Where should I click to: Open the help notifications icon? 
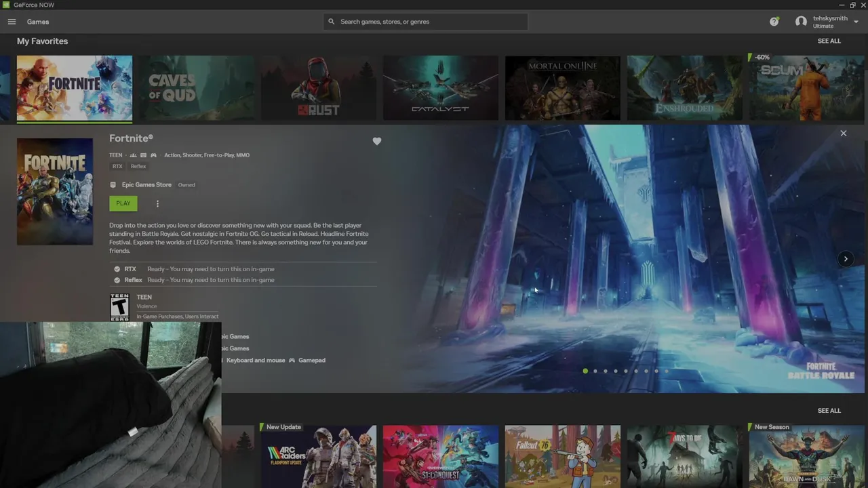click(x=774, y=22)
